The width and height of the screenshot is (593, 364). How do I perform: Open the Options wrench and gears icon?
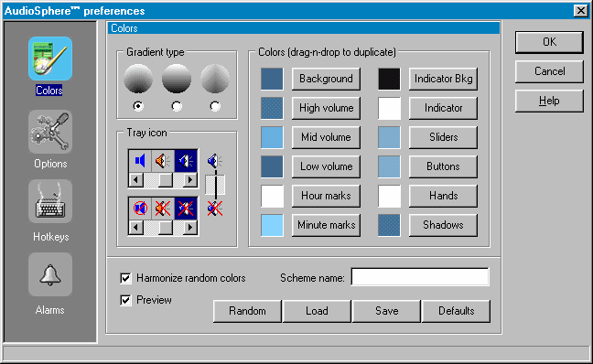click(x=50, y=132)
